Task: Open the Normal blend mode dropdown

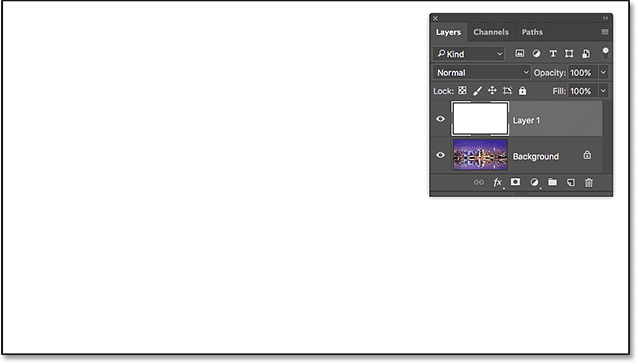Action: [482, 72]
